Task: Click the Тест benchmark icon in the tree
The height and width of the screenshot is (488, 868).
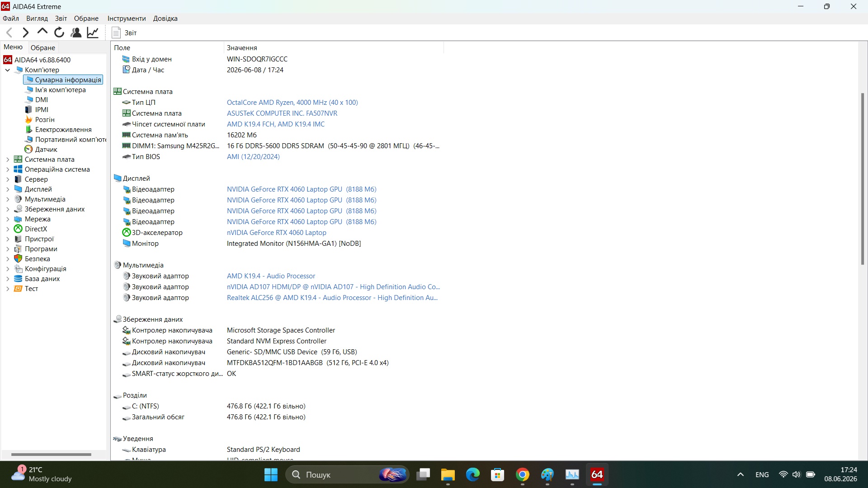Action: pyautogui.click(x=18, y=289)
